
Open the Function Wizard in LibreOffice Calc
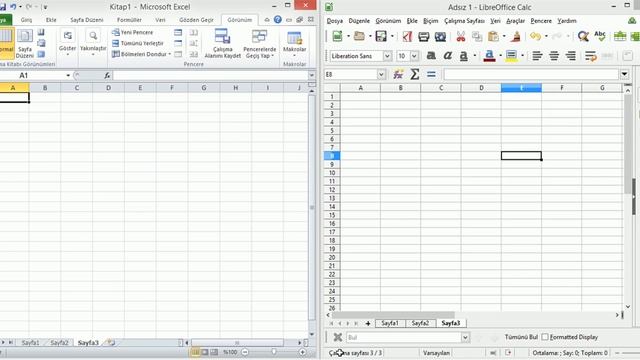398,74
